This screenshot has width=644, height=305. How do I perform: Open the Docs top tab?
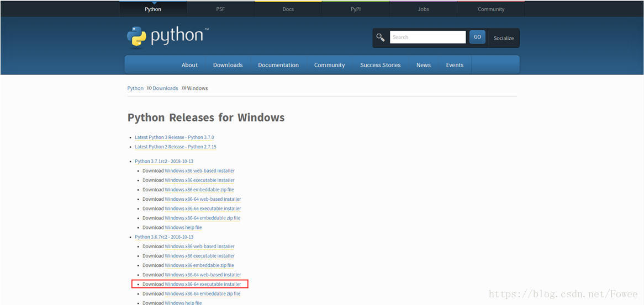pyautogui.click(x=288, y=9)
